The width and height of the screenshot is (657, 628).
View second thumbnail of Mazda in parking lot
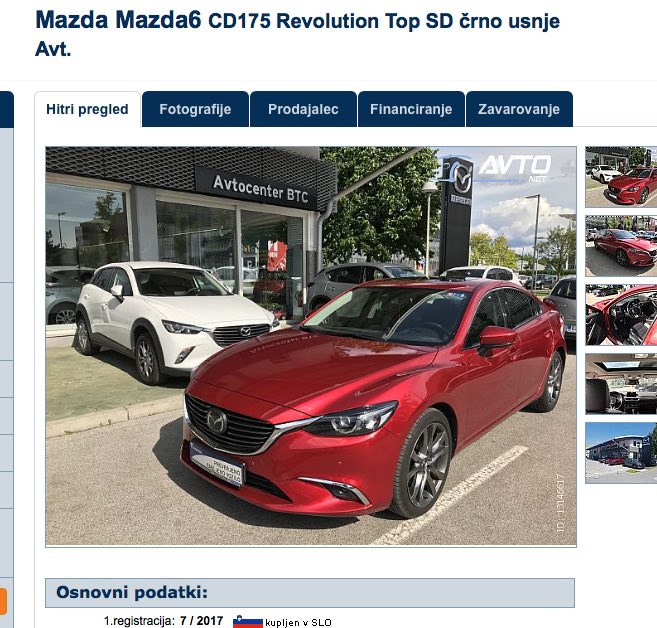tap(621, 246)
